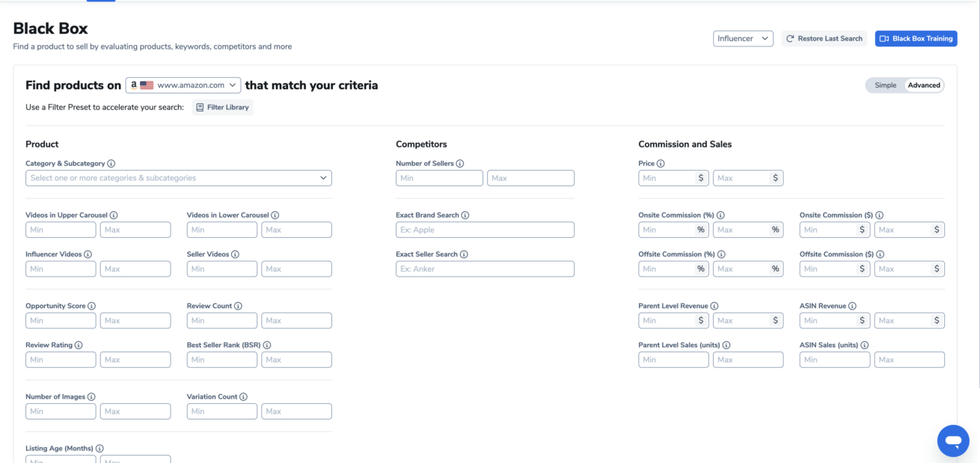Click Number of Images Min field
This screenshot has height=463, width=980.
[x=61, y=411]
